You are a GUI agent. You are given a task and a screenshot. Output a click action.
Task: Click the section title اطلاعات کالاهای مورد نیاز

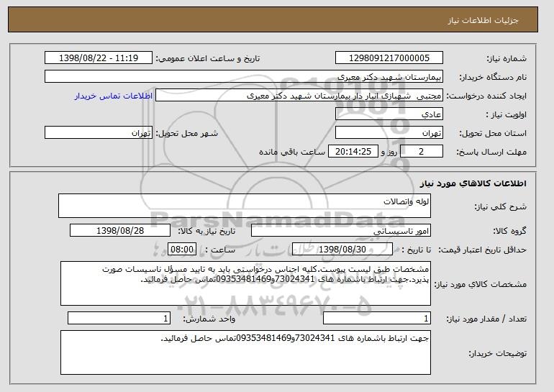click(473, 183)
